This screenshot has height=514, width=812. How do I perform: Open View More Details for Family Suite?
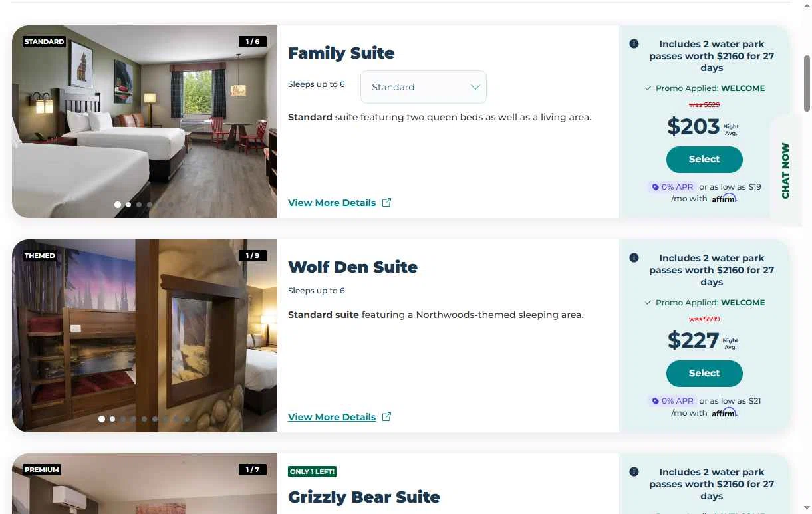[x=332, y=203]
